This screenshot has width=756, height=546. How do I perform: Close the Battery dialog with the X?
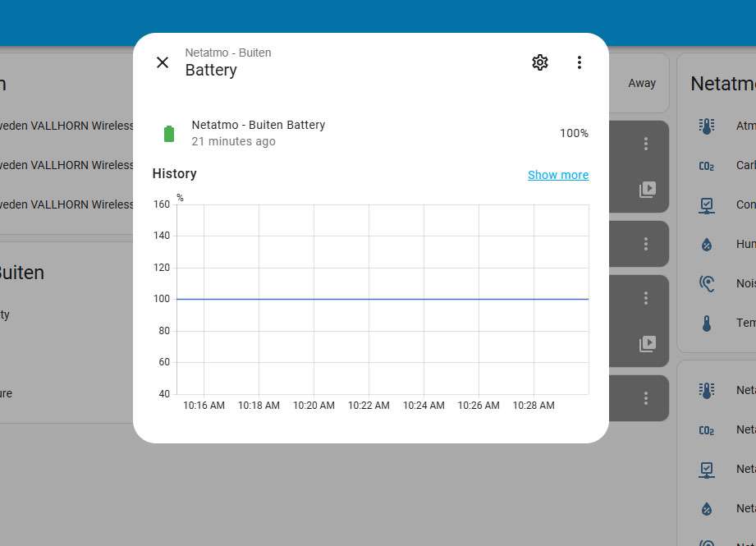[x=163, y=62]
